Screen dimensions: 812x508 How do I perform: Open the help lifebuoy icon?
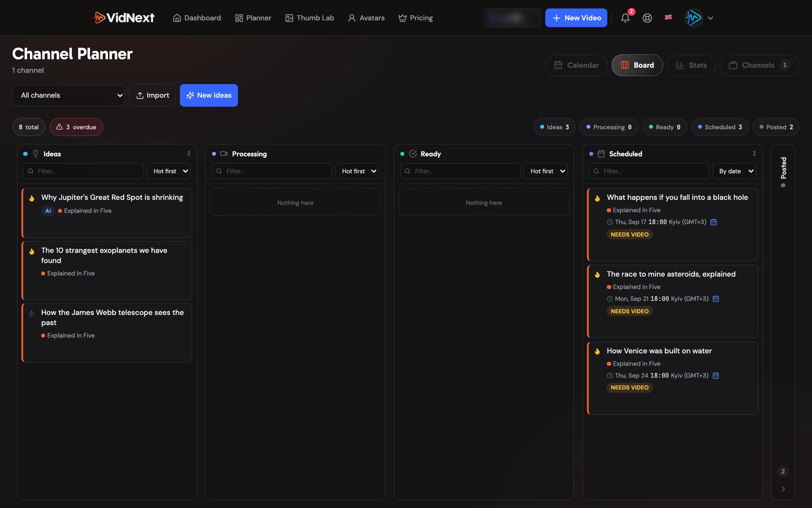[x=647, y=18]
